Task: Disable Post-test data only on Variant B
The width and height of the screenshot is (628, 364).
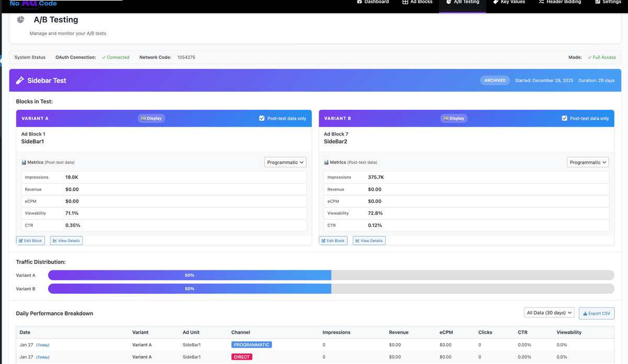Action: pyautogui.click(x=565, y=118)
